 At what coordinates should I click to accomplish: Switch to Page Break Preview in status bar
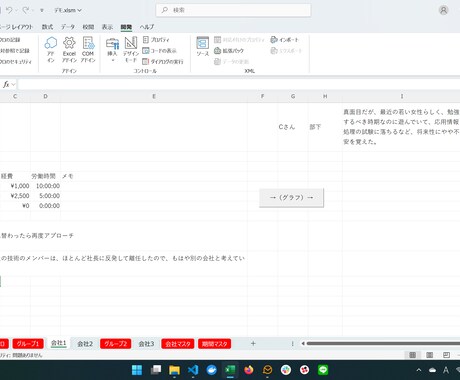click(446, 355)
